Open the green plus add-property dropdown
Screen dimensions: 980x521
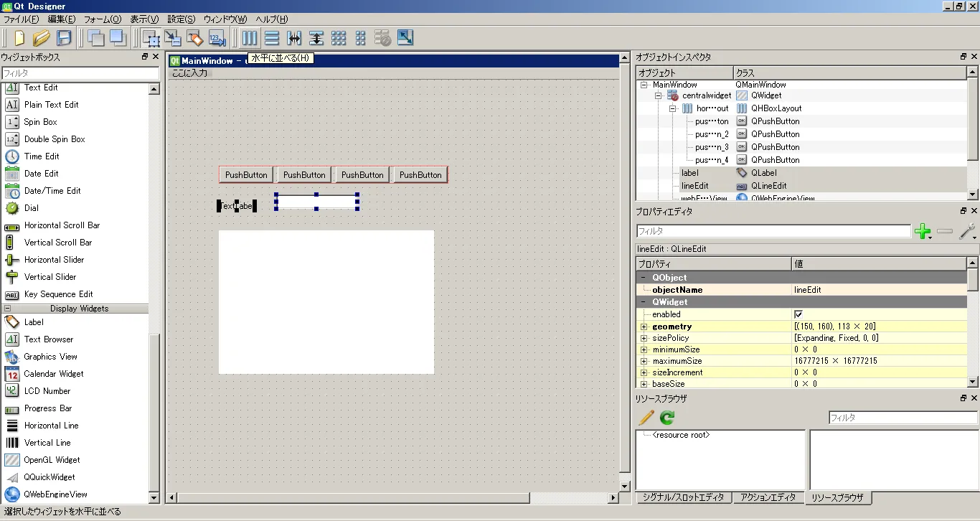click(x=923, y=232)
